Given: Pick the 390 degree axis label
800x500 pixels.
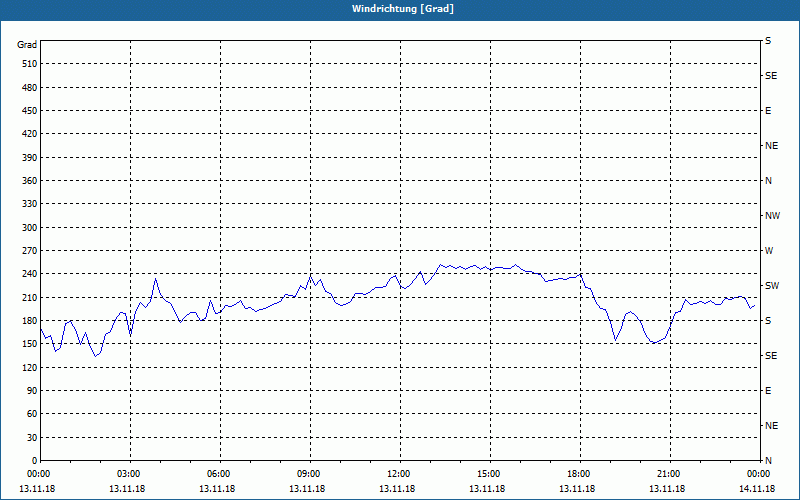Looking at the screenshot, I should [30, 157].
